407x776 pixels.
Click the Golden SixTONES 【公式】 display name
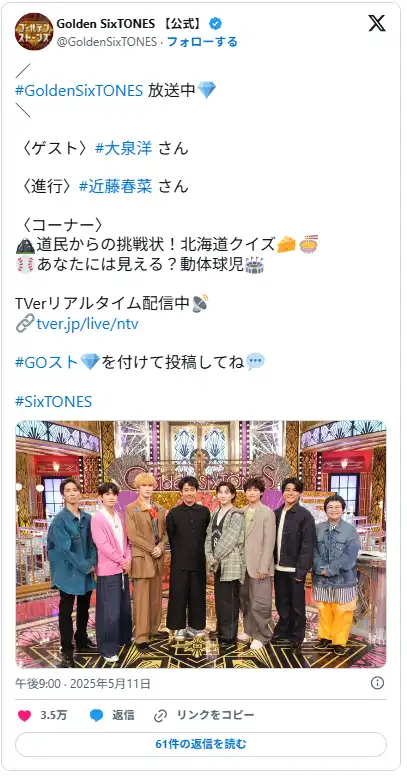tap(131, 23)
